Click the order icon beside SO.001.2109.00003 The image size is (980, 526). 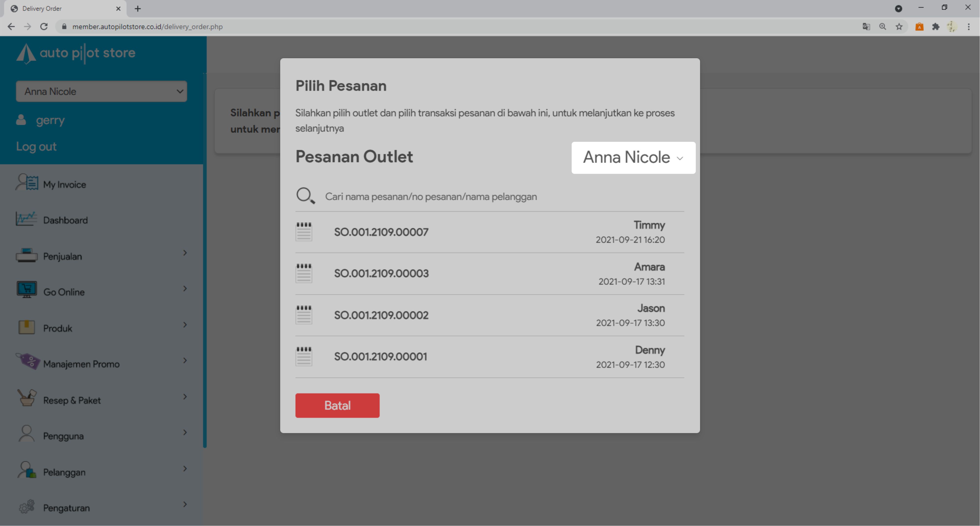coord(303,273)
